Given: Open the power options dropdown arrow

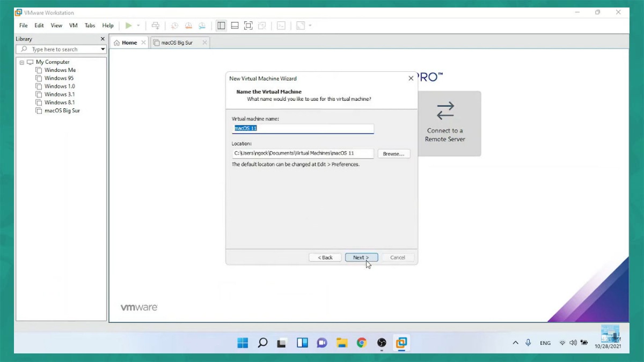Looking at the screenshot, I should 138,25.
